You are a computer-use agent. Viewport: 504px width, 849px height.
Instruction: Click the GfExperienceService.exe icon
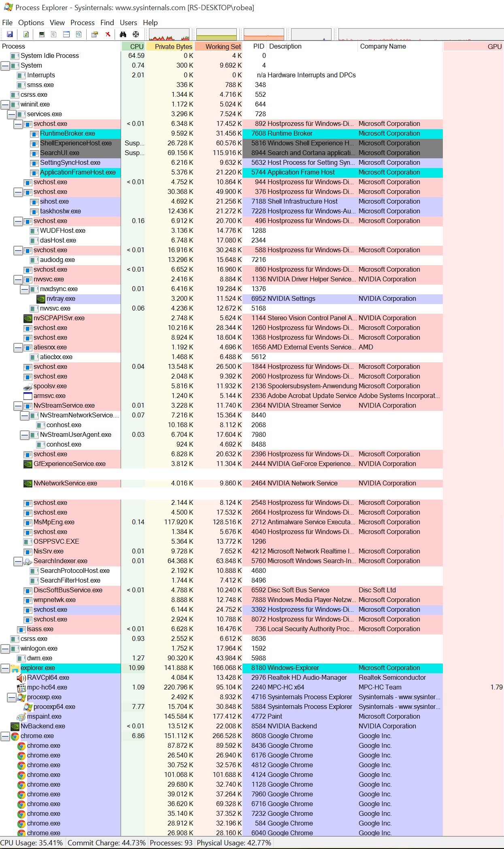point(28,464)
